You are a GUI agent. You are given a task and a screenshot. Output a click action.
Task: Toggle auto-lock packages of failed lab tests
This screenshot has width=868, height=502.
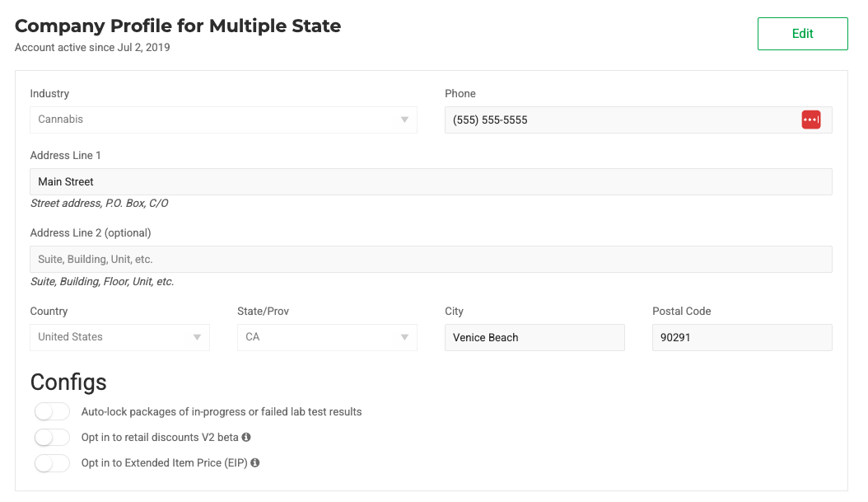tap(52, 411)
